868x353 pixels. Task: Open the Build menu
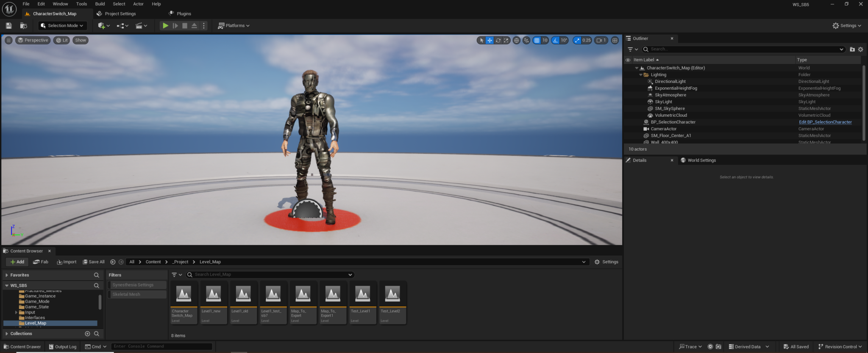[x=100, y=4]
